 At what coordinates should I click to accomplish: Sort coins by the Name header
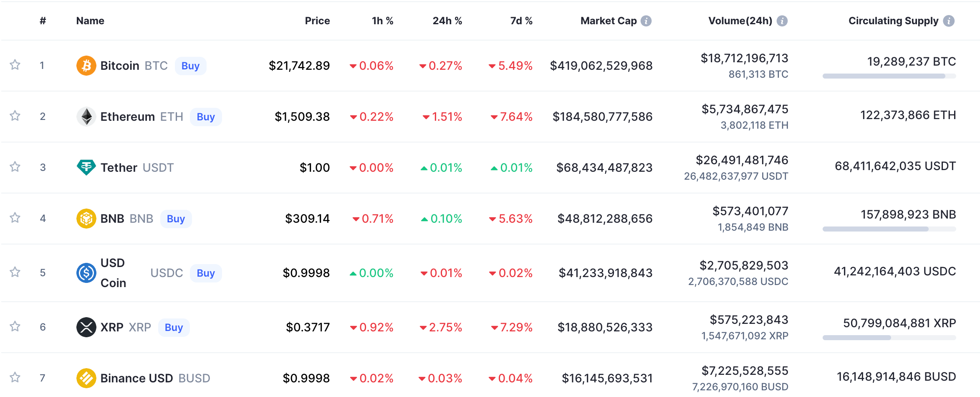tap(90, 21)
